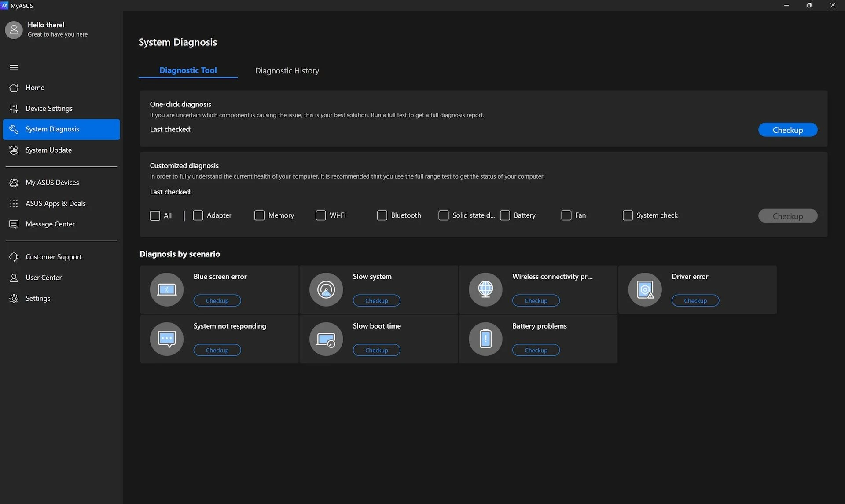Open Device Settings in the sidebar
The width and height of the screenshot is (845, 504).
click(61, 108)
